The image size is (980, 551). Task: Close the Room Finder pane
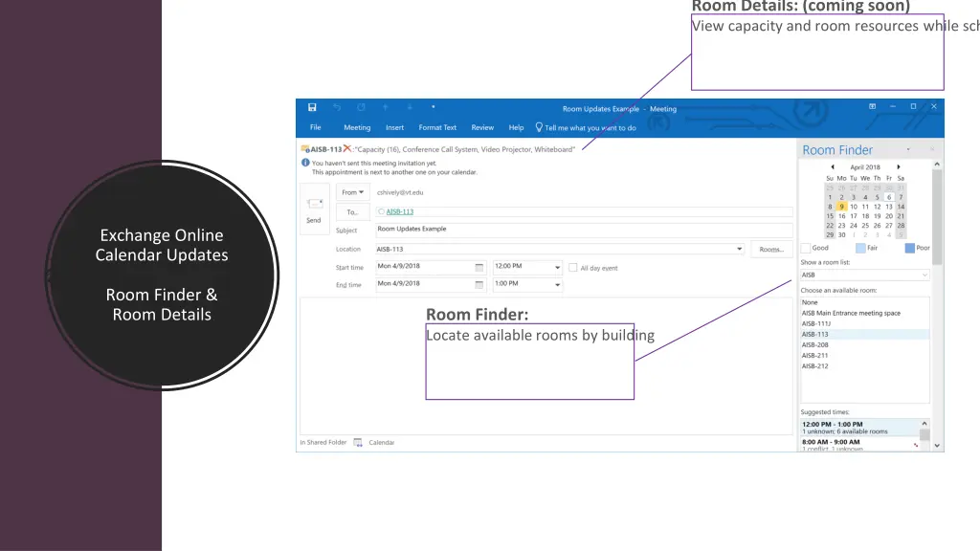[932, 149]
